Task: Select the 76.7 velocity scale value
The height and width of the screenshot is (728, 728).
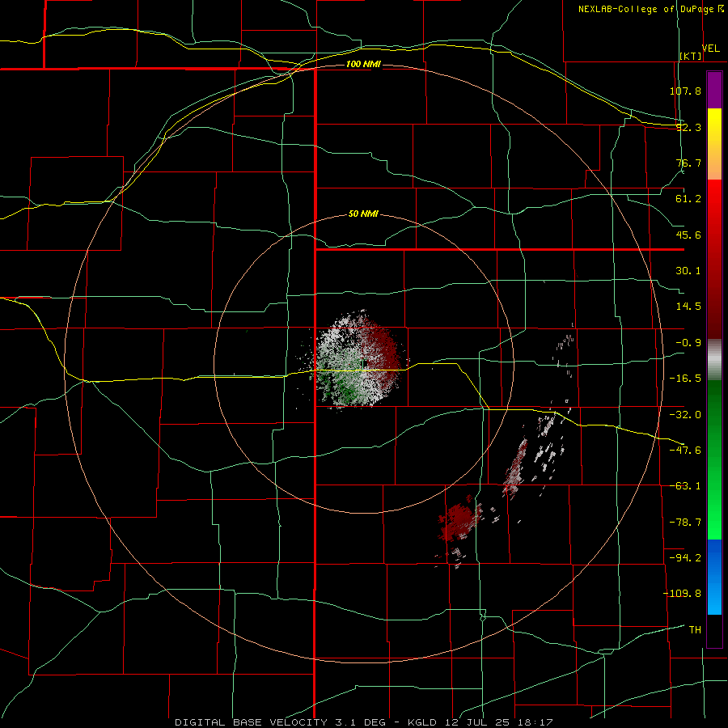Action: (688, 163)
